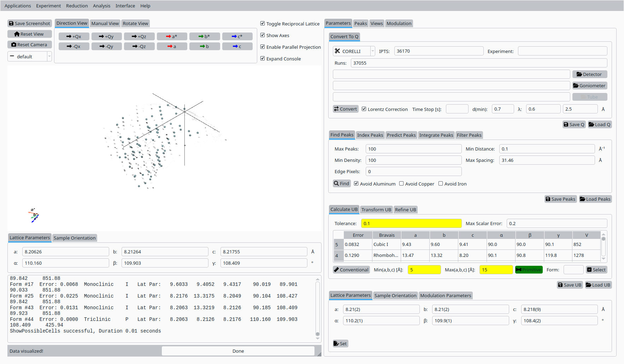Align view along red a* direction
Screen dimensions: 624x364
click(172, 36)
